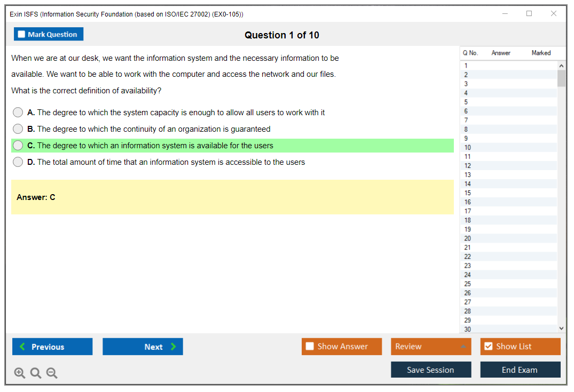
Task: Choose answer C radio button
Action: click(18, 146)
